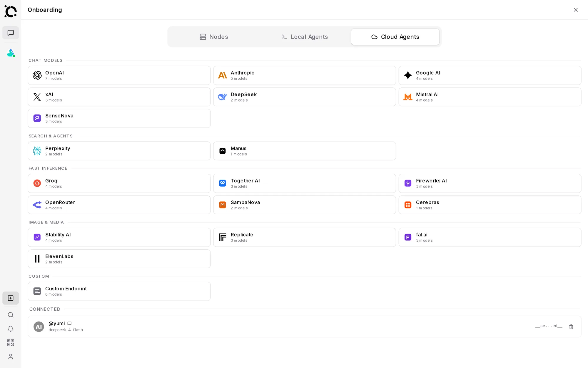Click the masked key text "__se...ed__"

(x=549, y=326)
